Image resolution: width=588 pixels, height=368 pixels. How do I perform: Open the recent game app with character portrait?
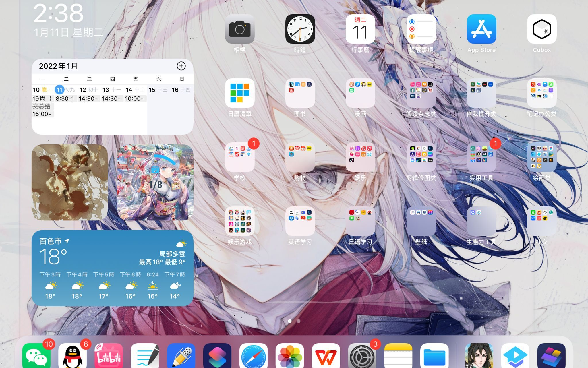coord(479,356)
